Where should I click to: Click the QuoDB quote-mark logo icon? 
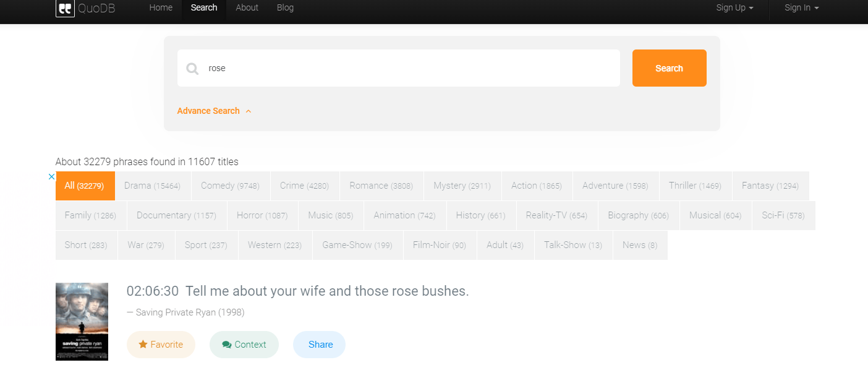65,9
